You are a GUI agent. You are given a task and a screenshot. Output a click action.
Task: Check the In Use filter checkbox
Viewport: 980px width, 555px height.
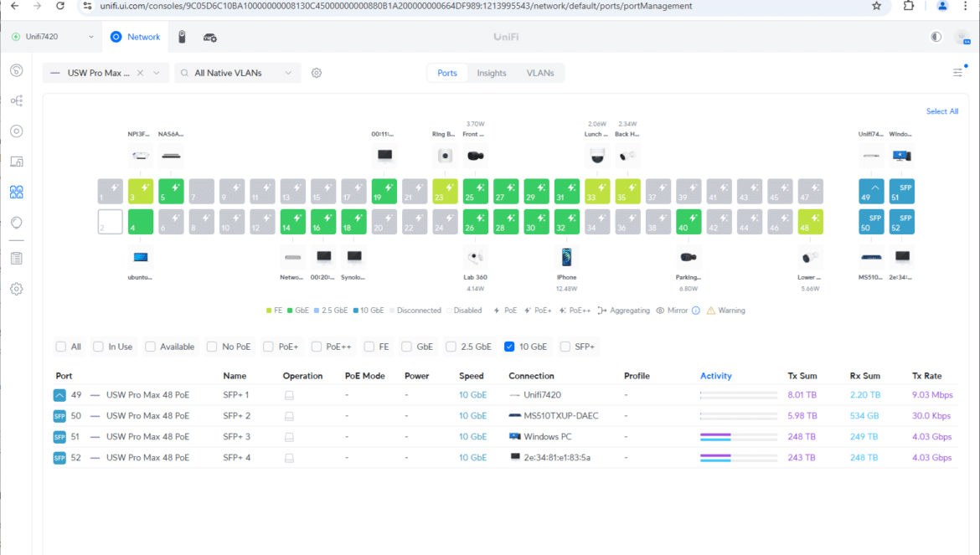pyautogui.click(x=98, y=347)
